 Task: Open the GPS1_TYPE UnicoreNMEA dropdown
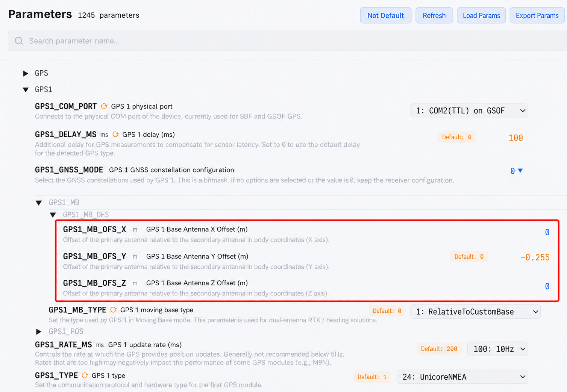462,377
